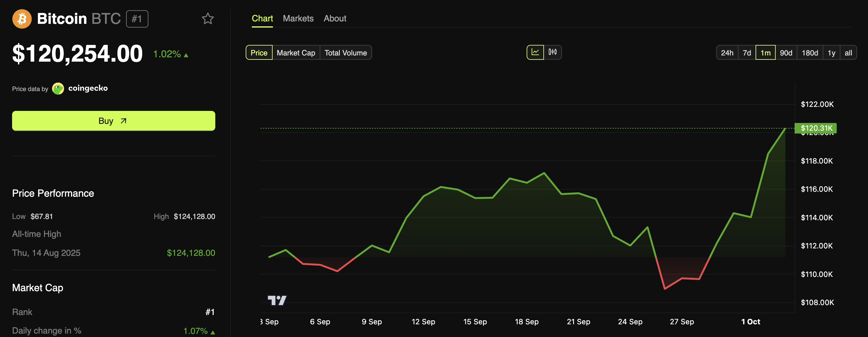This screenshot has height=337, width=868.
Task: Click the CoinGecko gecko logo
Action: [x=58, y=88]
